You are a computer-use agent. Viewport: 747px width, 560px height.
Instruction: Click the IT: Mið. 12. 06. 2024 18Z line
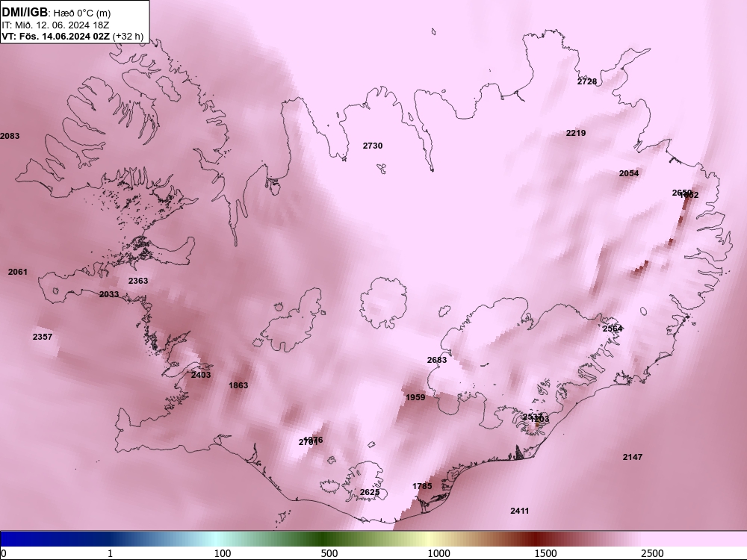coord(56,25)
